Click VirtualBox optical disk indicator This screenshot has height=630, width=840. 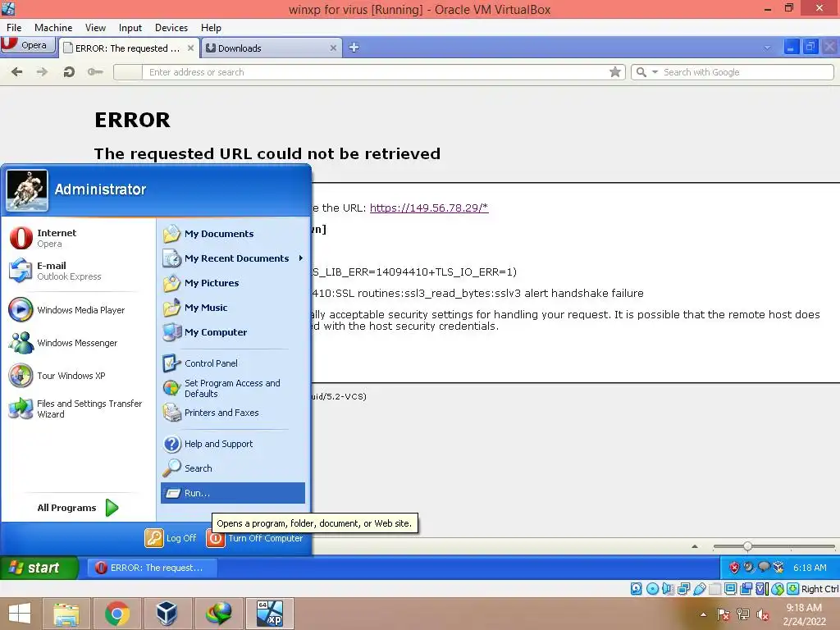click(x=652, y=589)
